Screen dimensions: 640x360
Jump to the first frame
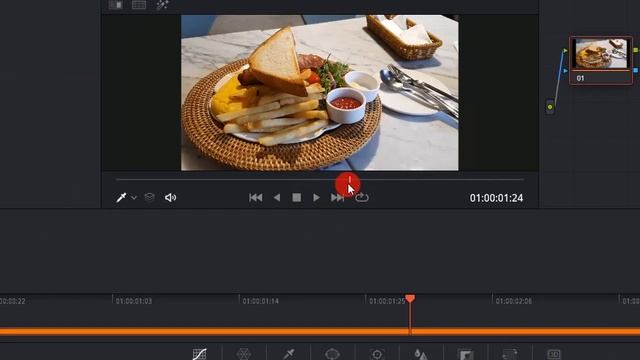coord(256,198)
